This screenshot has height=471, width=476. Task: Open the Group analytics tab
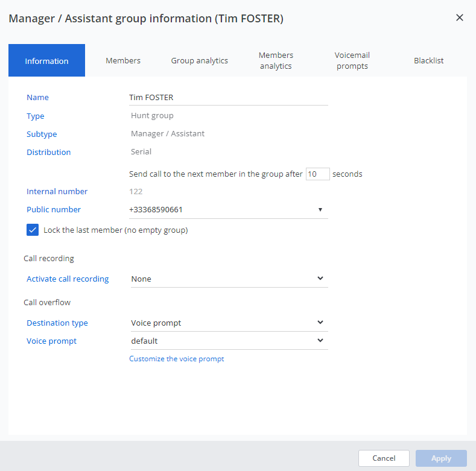[x=200, y=60]
